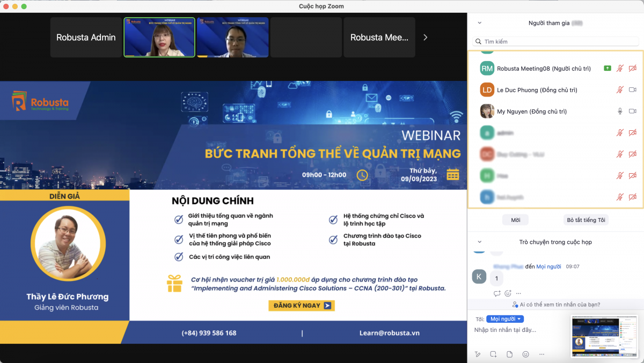Click the Robusta logo on the shared slide
644x363 pixels.
40,101
